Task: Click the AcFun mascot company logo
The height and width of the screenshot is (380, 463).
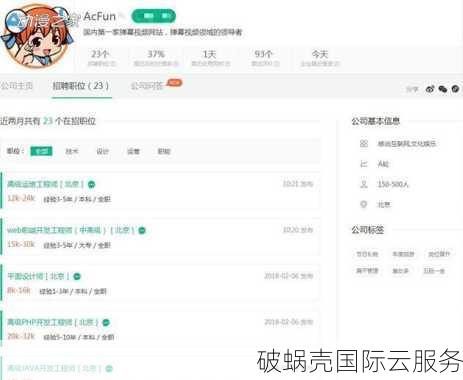Action: pyautogui.click(x=37, y=37)
